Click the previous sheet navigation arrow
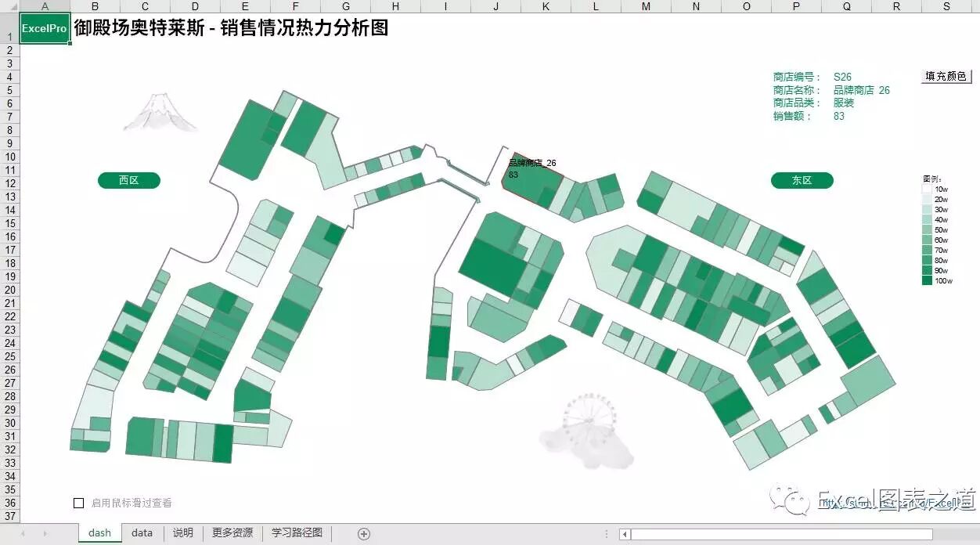 (x=23, y=533)
